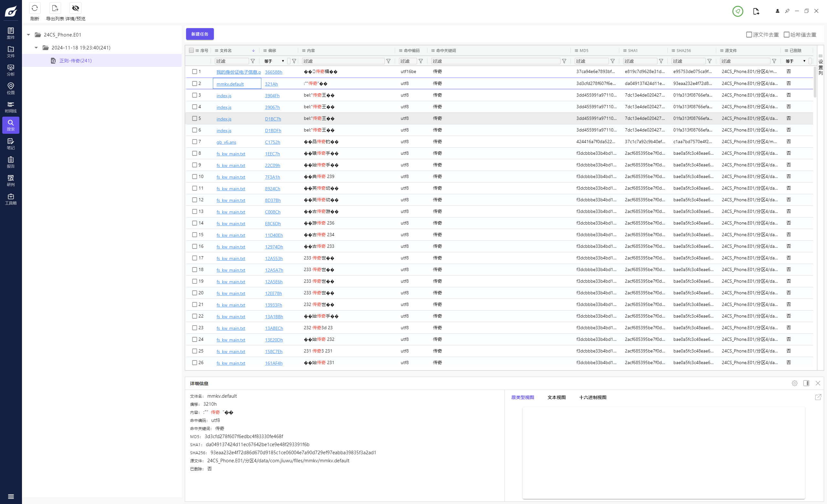Open the 位置 location sidebar icon
Image resolution: width=827 pixels, height=504 pixels.
(11, 89)
